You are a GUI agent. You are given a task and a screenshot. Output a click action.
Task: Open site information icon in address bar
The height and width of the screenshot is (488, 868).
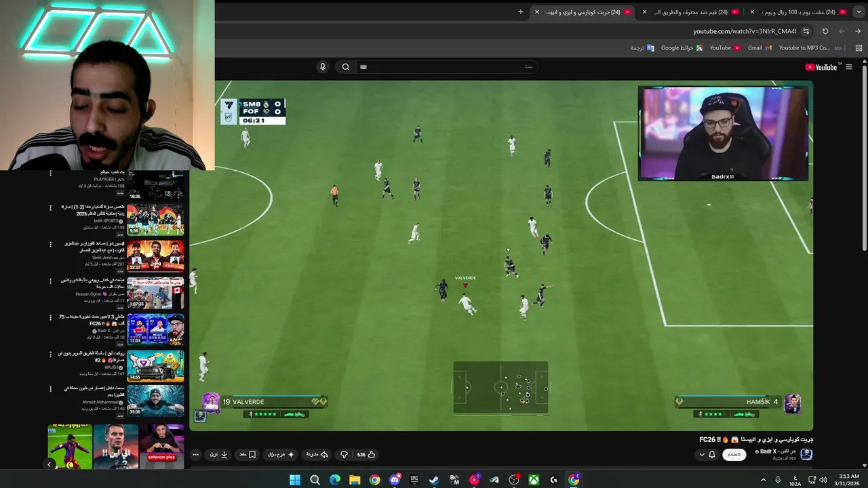(x=806, y=31)
